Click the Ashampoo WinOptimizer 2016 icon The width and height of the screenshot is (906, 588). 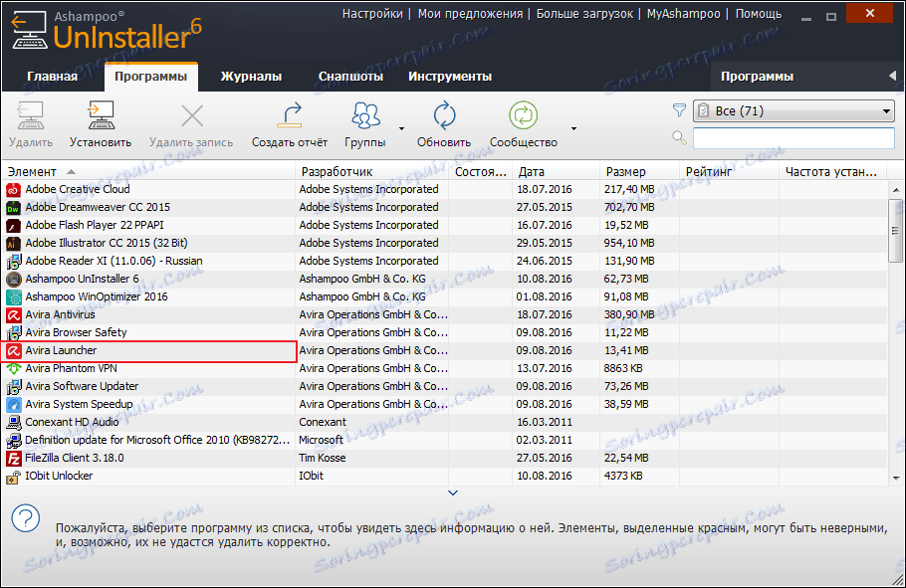point(13,296)
